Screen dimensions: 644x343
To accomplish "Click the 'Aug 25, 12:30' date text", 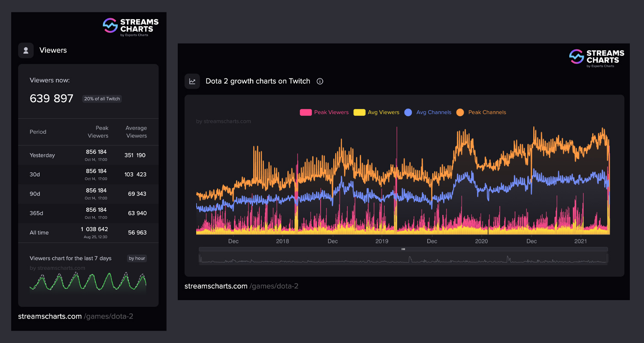I will (x=94, y=237).
